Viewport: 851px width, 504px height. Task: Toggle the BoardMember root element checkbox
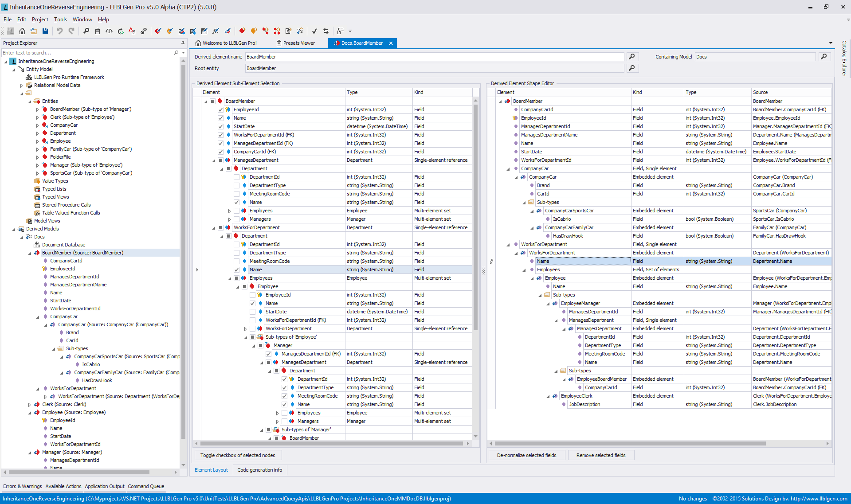pos(212,101)
